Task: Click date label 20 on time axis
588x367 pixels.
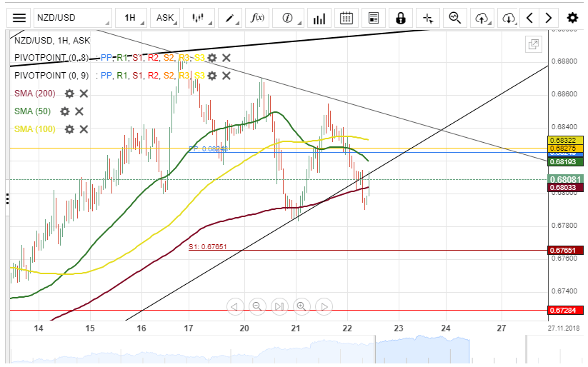Action: click(244, 328)
